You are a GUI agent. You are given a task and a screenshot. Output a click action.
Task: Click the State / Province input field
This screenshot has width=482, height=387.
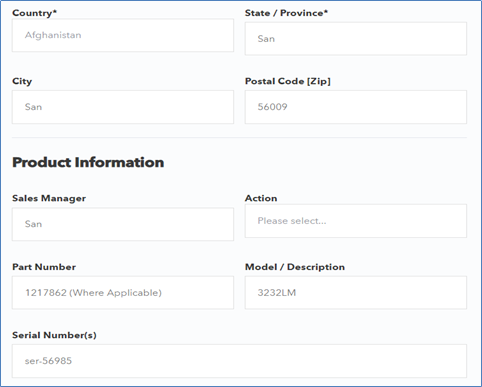(x=356, y=39)
